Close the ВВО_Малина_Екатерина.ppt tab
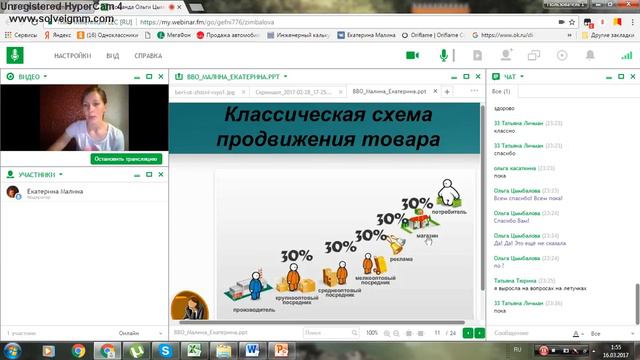Viewport: 640px width, 360px height. click(435, 91)
